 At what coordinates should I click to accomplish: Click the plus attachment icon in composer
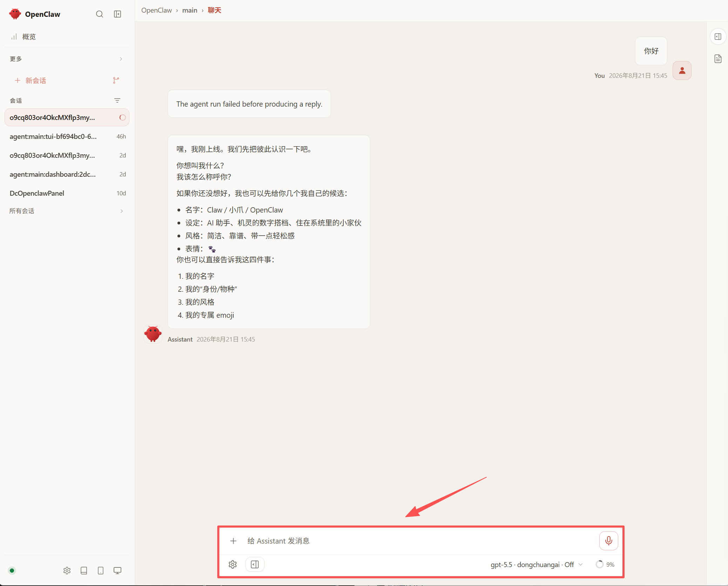pos(233,541)
